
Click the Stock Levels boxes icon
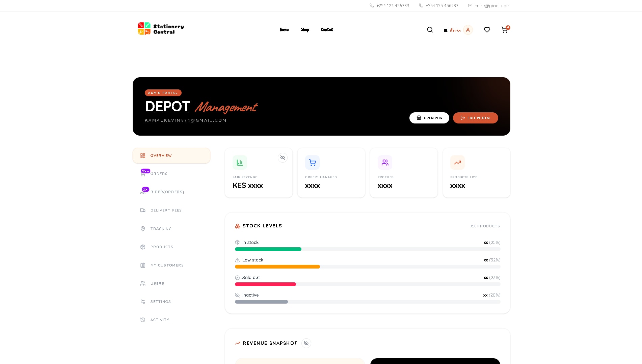click(x=238, y=226)
